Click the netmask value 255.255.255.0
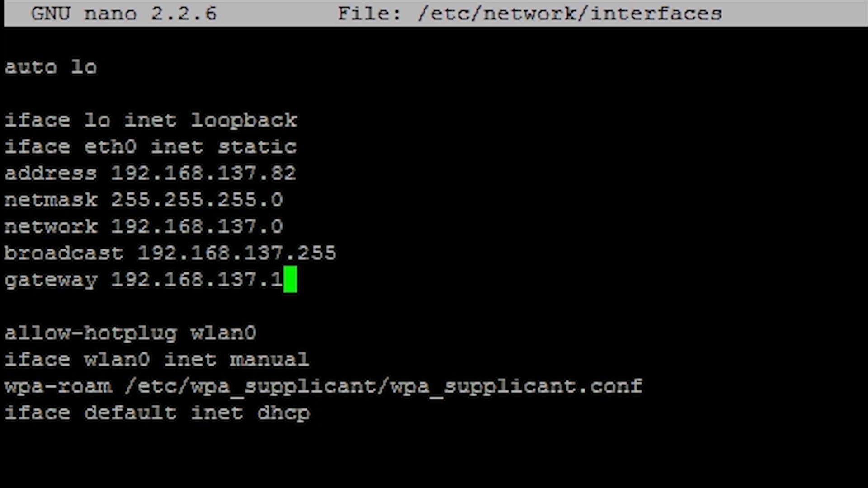This screenshot has height=488, width=868. point(197,200)
